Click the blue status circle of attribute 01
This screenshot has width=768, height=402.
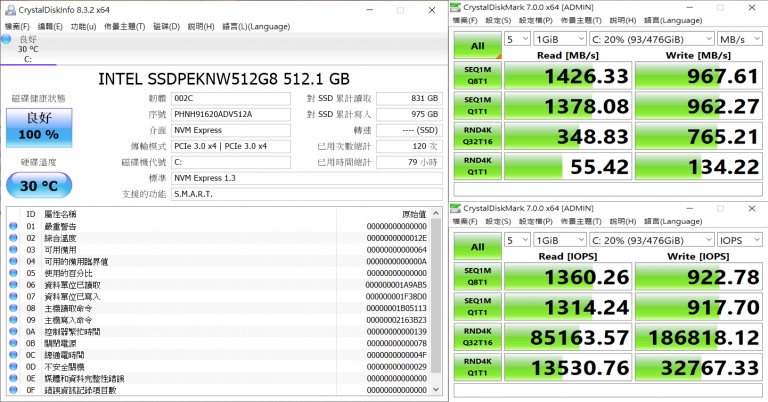(13, 226)
